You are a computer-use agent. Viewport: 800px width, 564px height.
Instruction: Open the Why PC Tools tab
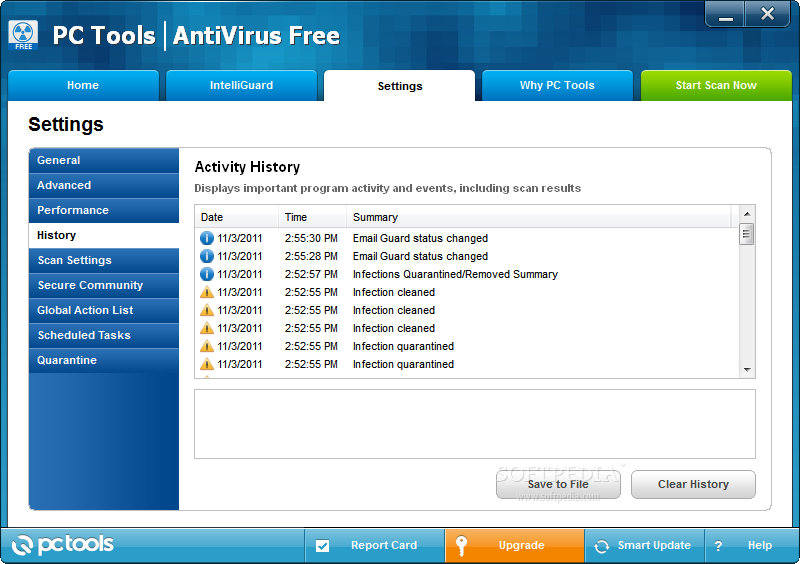(557, 85)
